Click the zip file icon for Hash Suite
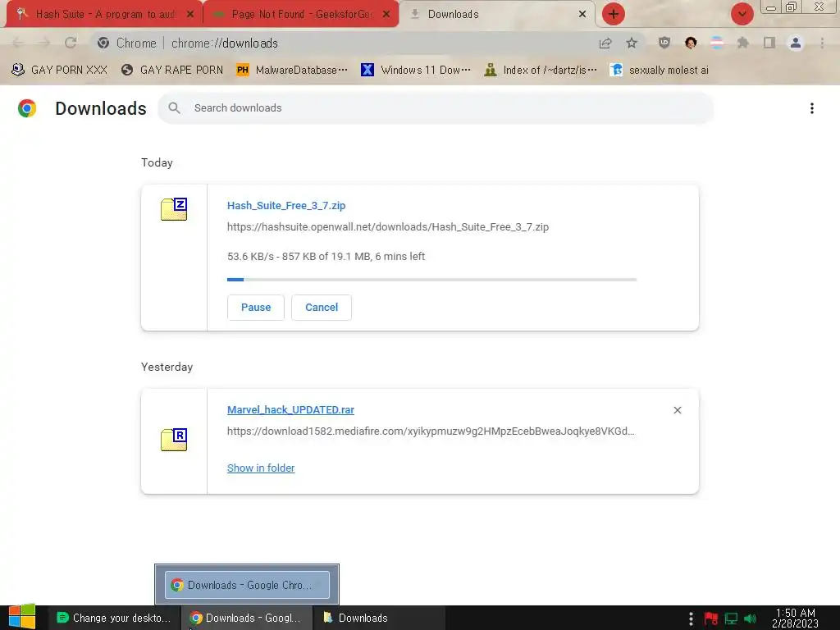Viewport: 840px width, 630px height. click(x=174, y=209)
